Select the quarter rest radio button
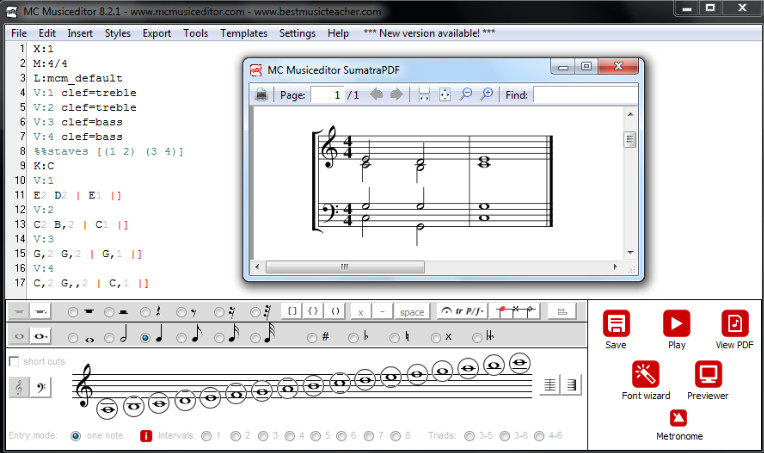The width and height of the screenshot is (764, 453). point(145,312)
